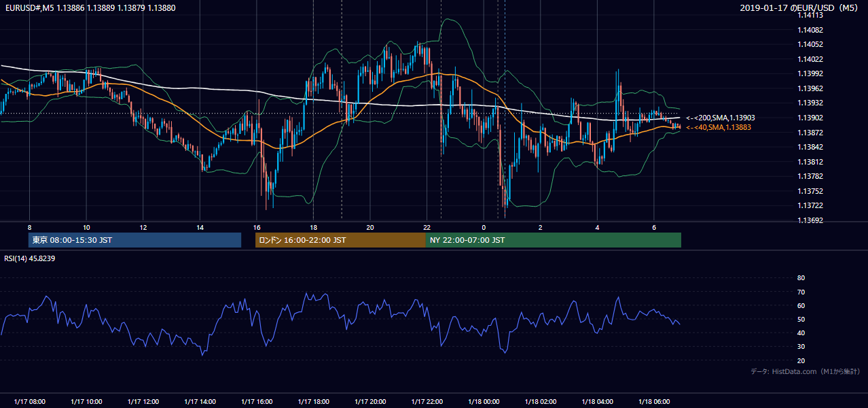Click the 1/17 20:00 time axis label
This screenshot has width=868, height=408.
pyautogui.click(x=370, y=401)
